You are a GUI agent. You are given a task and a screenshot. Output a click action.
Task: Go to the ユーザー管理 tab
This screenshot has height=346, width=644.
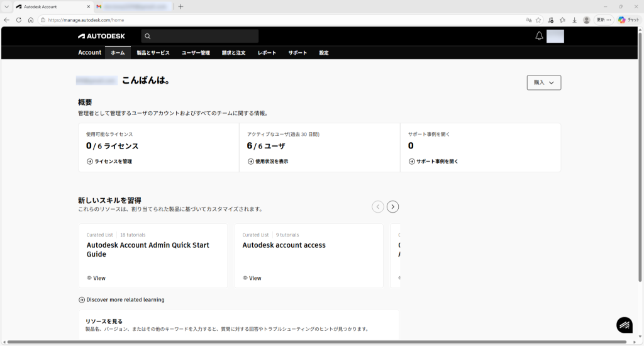point(196,53)
